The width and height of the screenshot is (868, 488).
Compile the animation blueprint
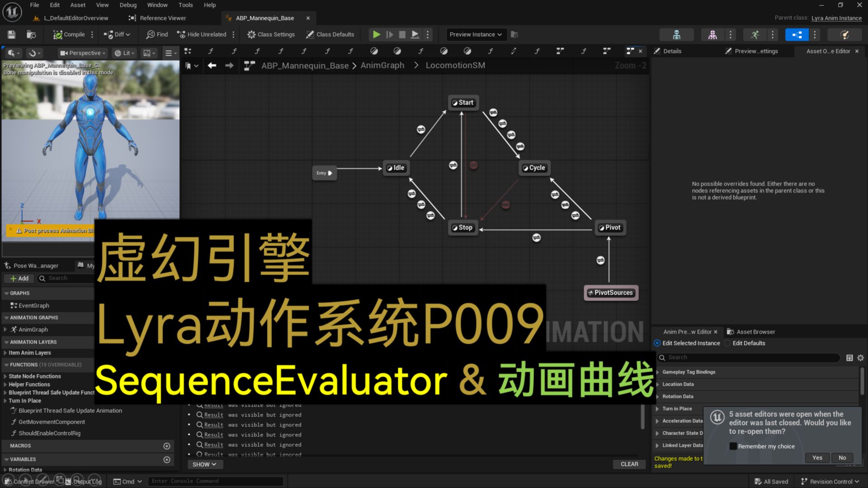pos(69,34)
